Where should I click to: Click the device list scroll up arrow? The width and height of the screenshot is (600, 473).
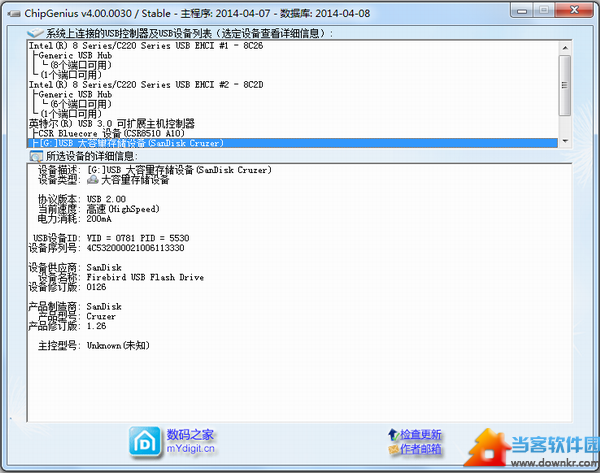(565, 48)
